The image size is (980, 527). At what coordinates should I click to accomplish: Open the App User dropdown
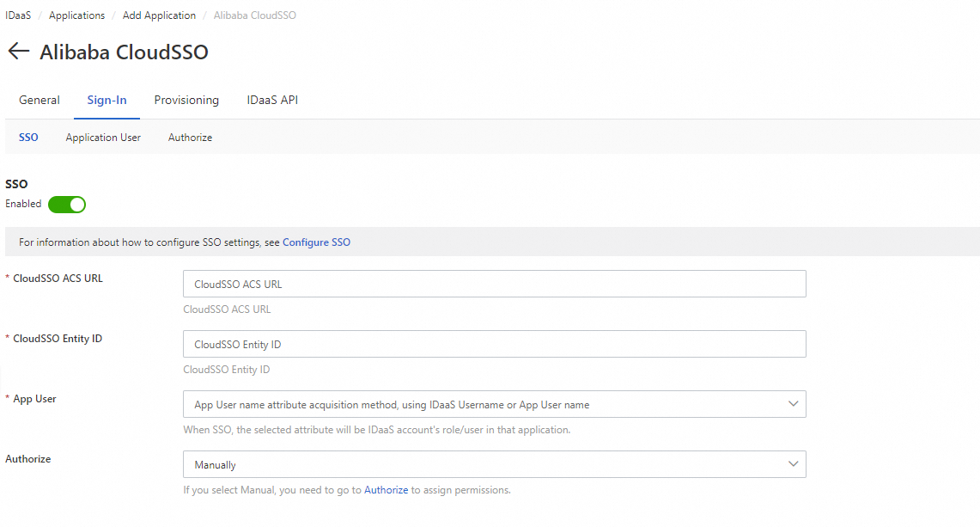(495, 404)
